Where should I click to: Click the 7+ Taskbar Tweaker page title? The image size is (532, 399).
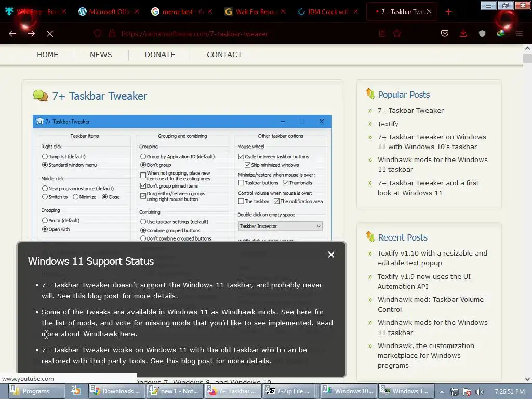99,96
